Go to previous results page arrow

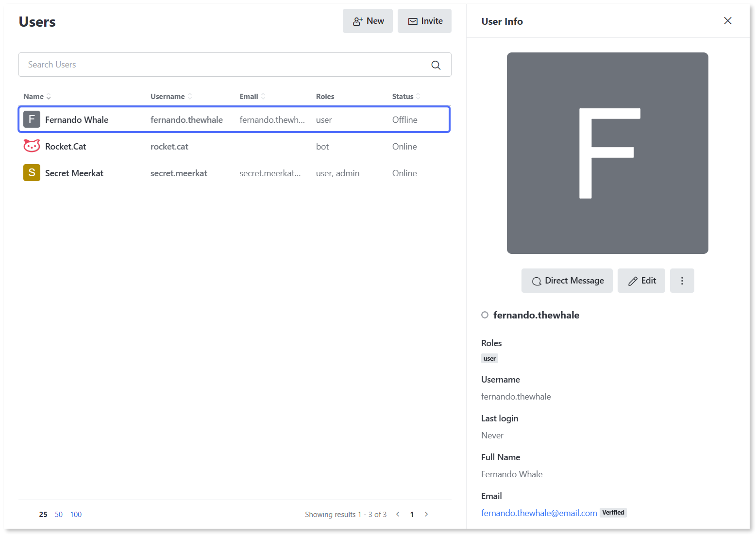[398, 514]
